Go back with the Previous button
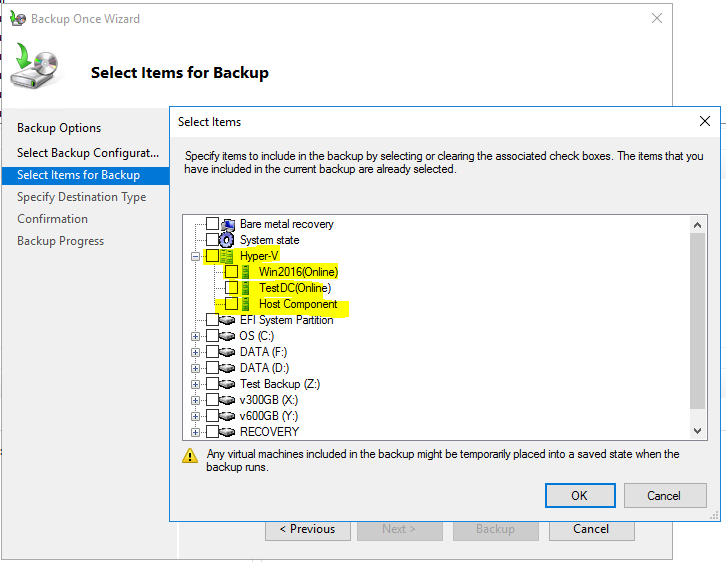 [x=307, y=530]
